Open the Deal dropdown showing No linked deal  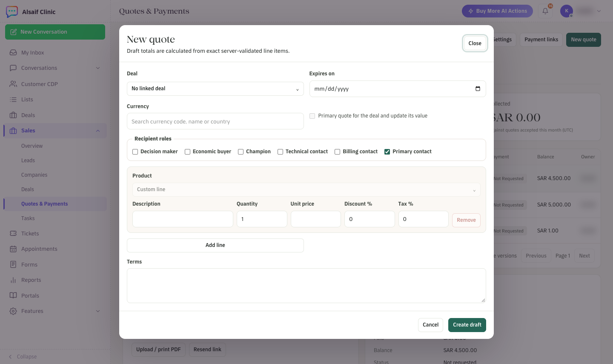point(215,89)
